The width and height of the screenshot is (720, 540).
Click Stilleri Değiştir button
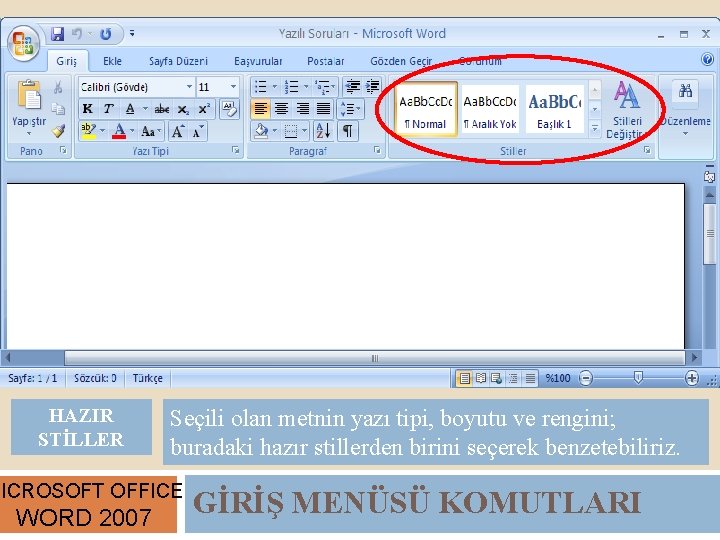click(x=627, y=110)
